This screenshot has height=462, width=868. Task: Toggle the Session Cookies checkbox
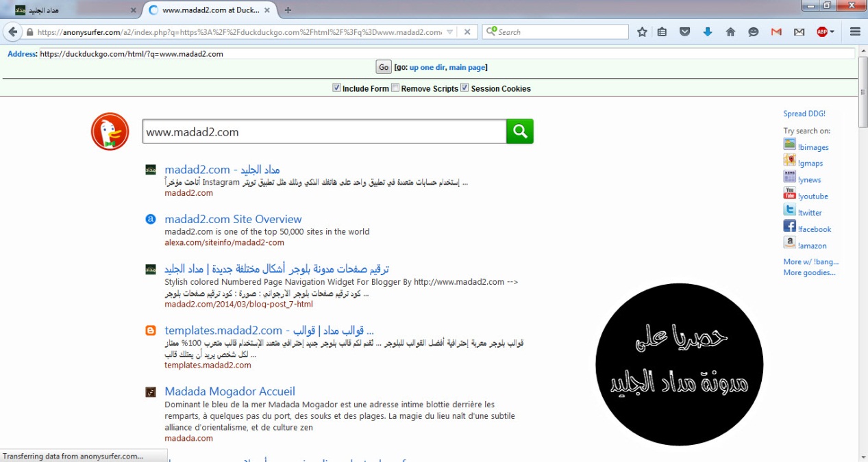464,88
